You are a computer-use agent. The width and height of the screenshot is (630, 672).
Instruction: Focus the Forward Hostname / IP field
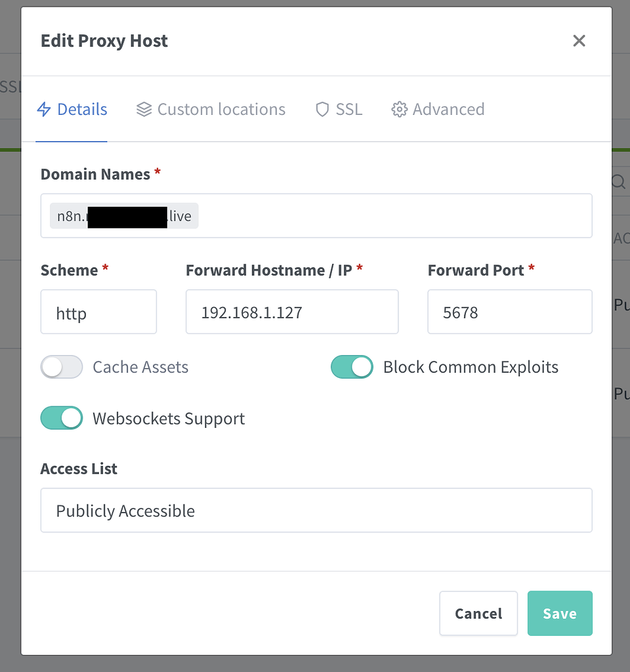click(292, 312)
